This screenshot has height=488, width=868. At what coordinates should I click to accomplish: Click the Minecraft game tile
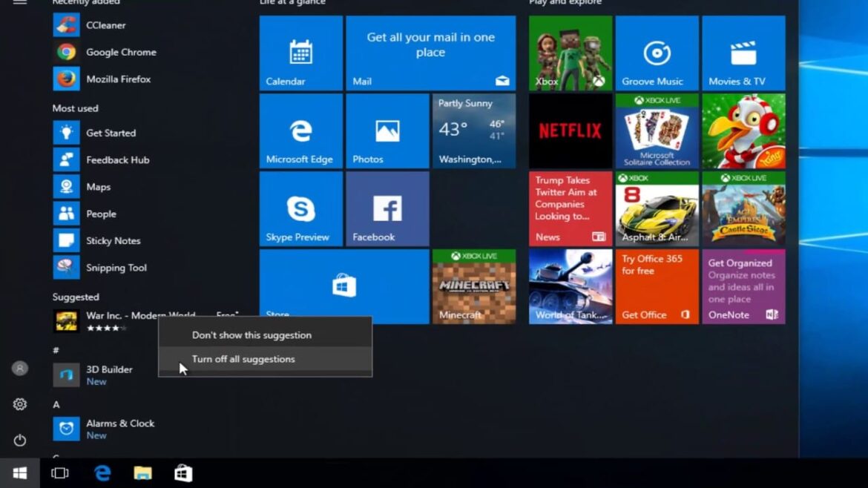click(473, 286)
